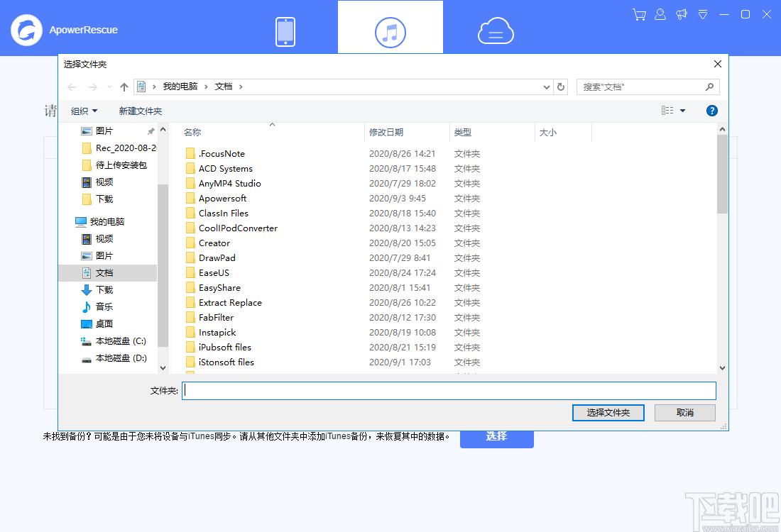Click the search magnifier icon
The width and height of the screenshot is (781, 532).
click(709, 87)
